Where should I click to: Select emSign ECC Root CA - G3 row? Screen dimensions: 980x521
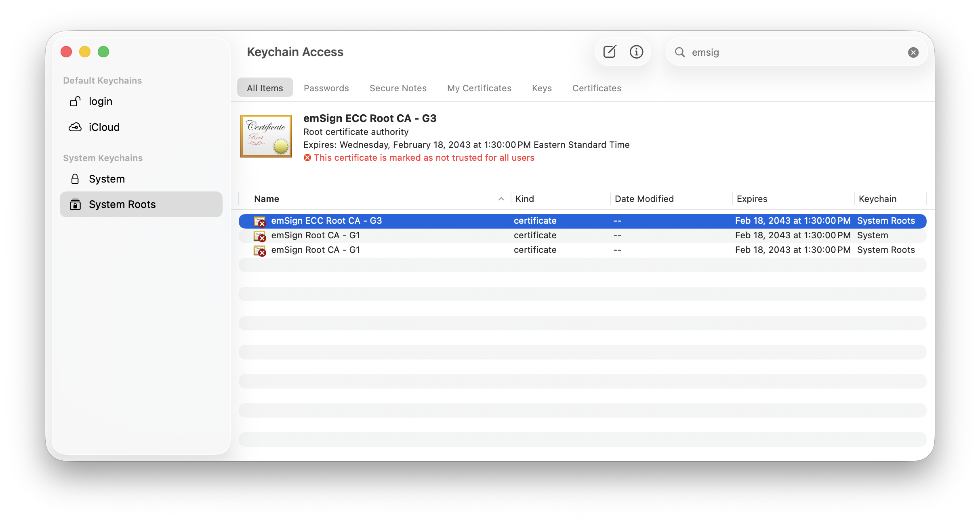pyautogui.click(x=582, y=221)
